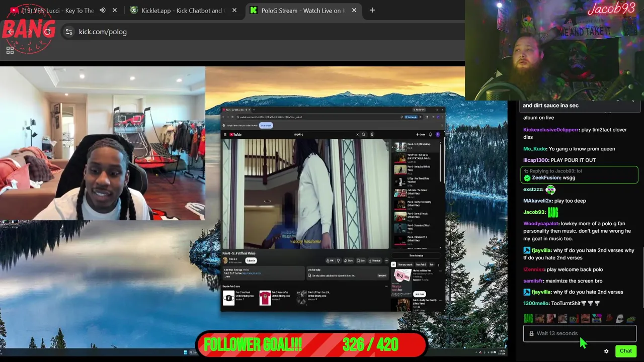Open samiisfr's chat profile
The image size is (644, 362).
click(x=533, y=281)
